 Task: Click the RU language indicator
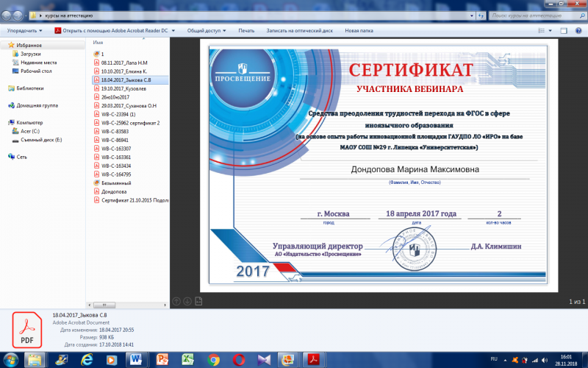point(494,360)
